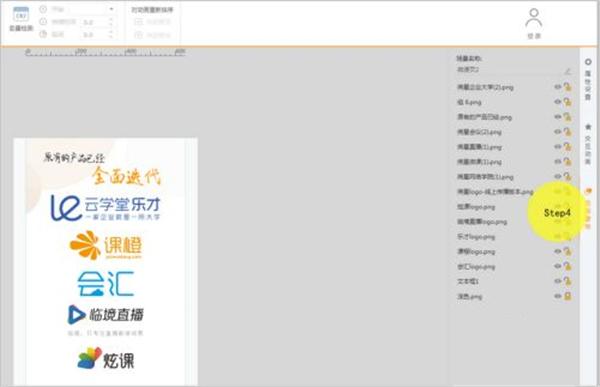
Task: Select the orange 课橙 logo on canvas
Action: click(x=106, y=245)
